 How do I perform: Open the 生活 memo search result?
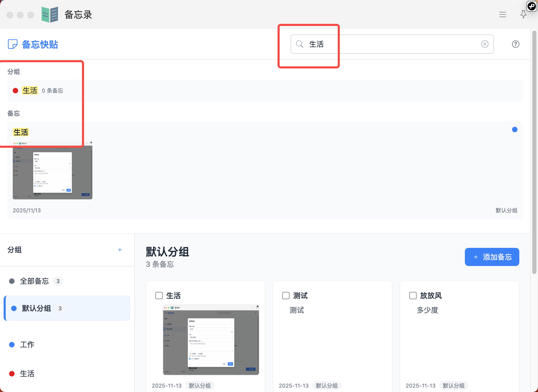(x=21, y=132)
